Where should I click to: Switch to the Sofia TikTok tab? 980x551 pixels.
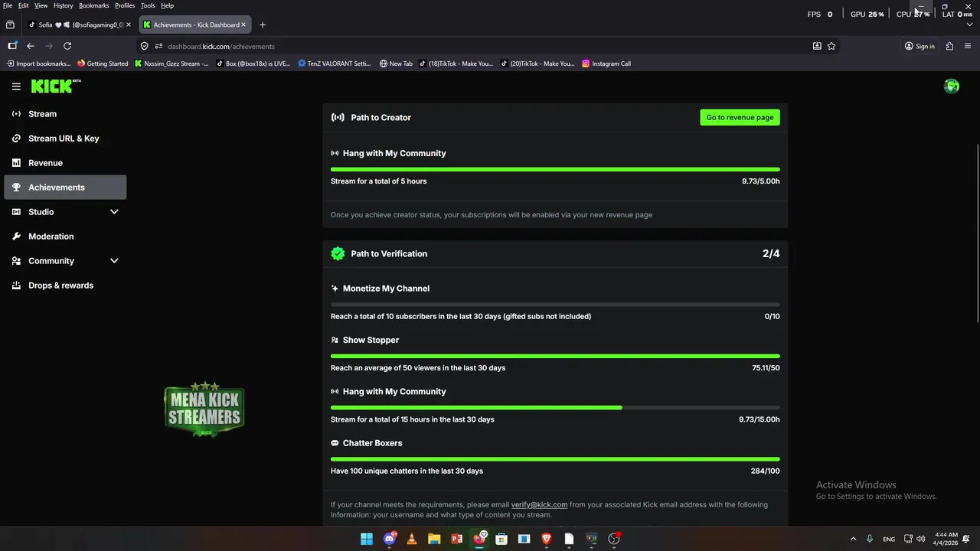point(79,24)
